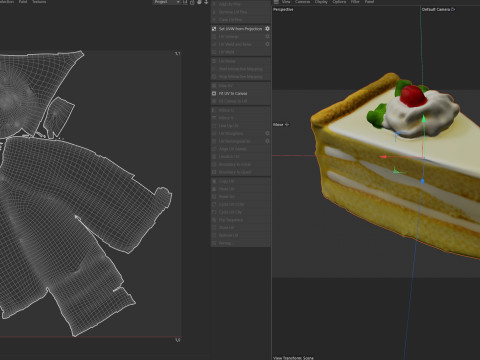Select the blue Z-axis handle dot

[422, 181]
